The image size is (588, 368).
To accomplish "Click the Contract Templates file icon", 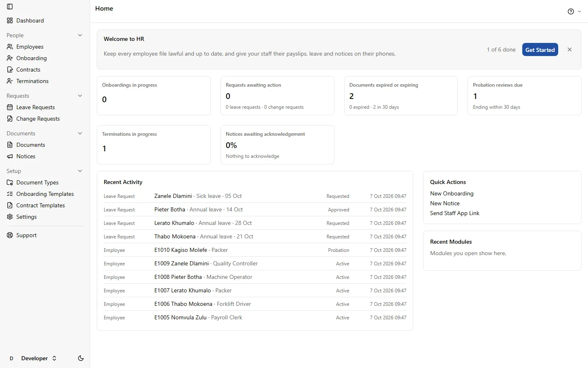I will click(10, 205).
